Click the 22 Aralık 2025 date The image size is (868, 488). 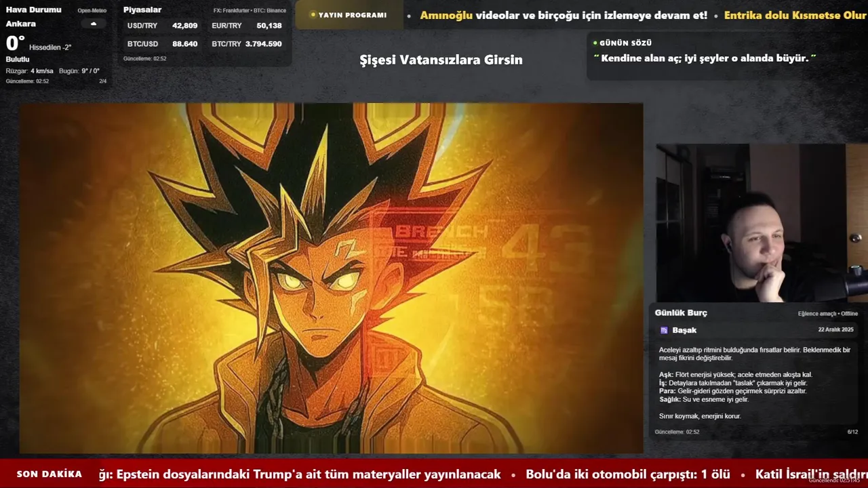point(835,329)
